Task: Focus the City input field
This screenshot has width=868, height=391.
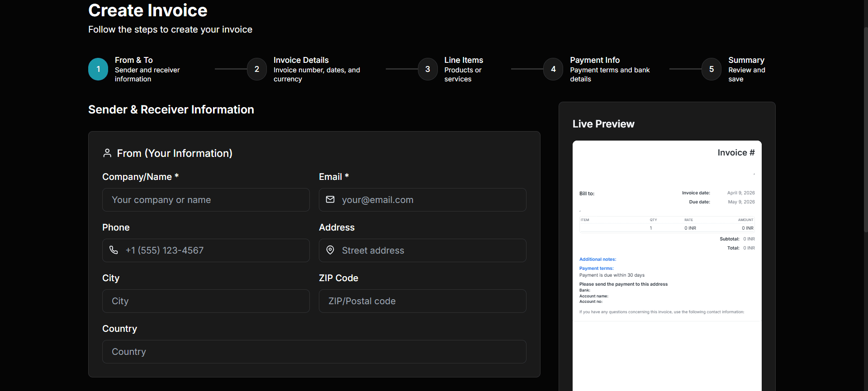Action: point(206,301)
